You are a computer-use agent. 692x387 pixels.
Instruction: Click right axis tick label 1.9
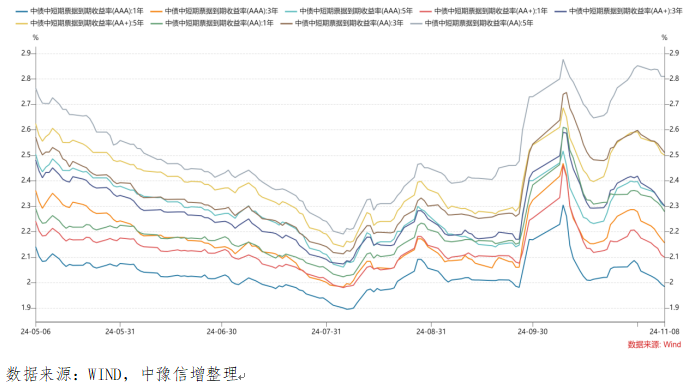tap(674, 308)
